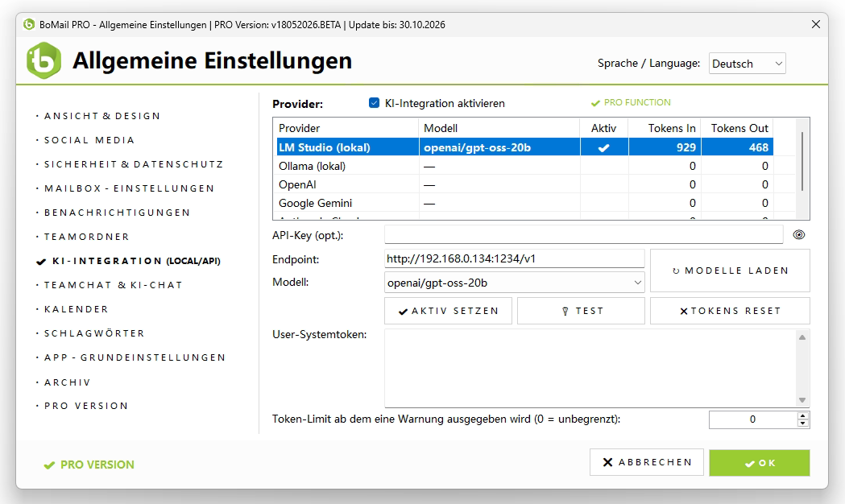The height and width of the screenshot is (504, 845).
Task: Click the openai/gpt-oss-20b model cell in table
Action: [x=499, y=147]
